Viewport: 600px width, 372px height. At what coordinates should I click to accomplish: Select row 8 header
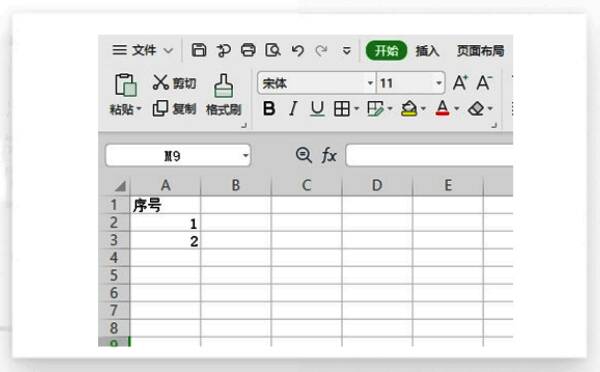(114, 328)
